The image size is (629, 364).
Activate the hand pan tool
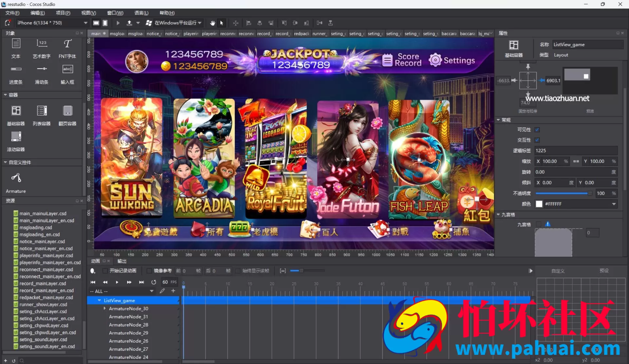click(x=213, y=23)
